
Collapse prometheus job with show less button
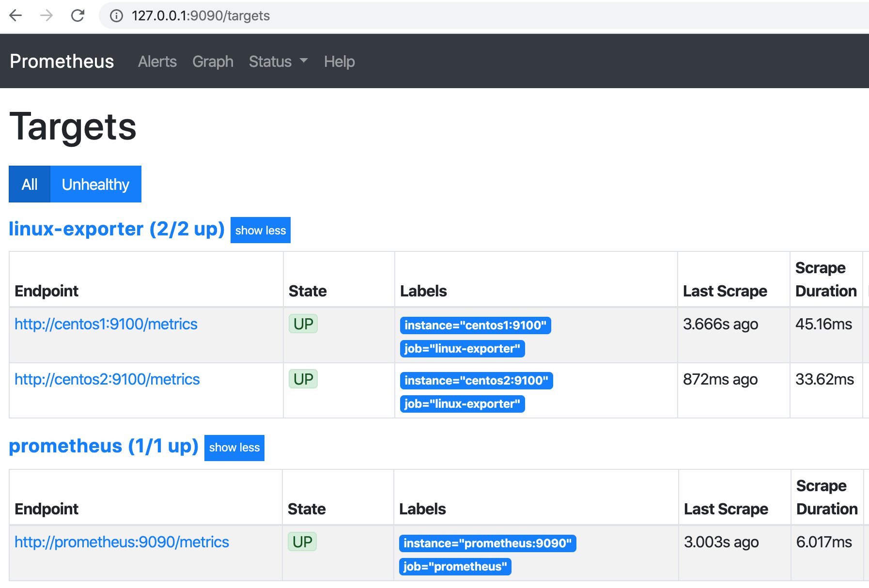[x=234, y=448]
